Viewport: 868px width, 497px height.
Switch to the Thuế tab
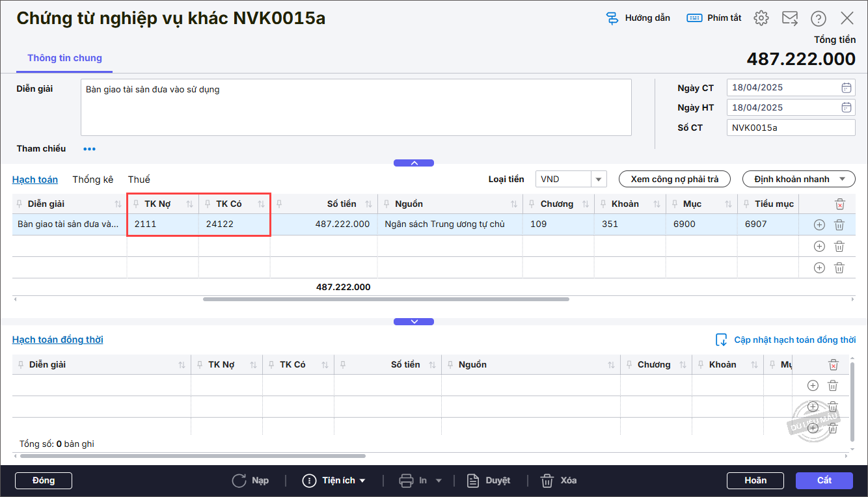click(139, 180)
